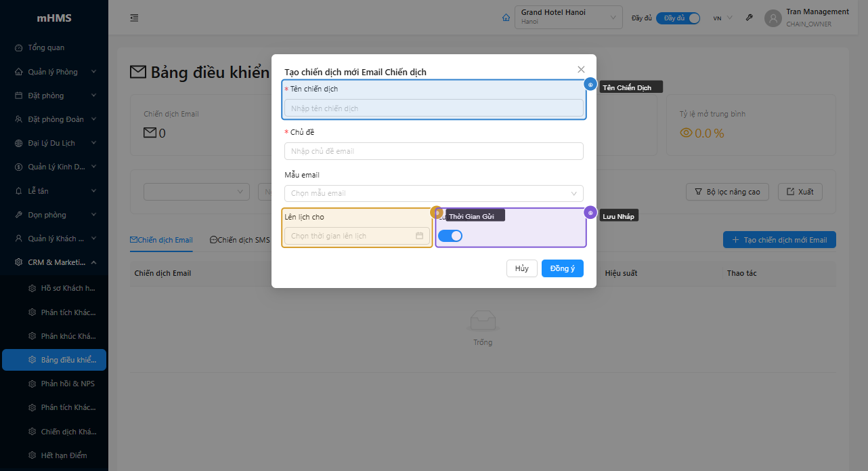Click the wrench tool icon near the profile
868x471 pixels.
[749, 17]
